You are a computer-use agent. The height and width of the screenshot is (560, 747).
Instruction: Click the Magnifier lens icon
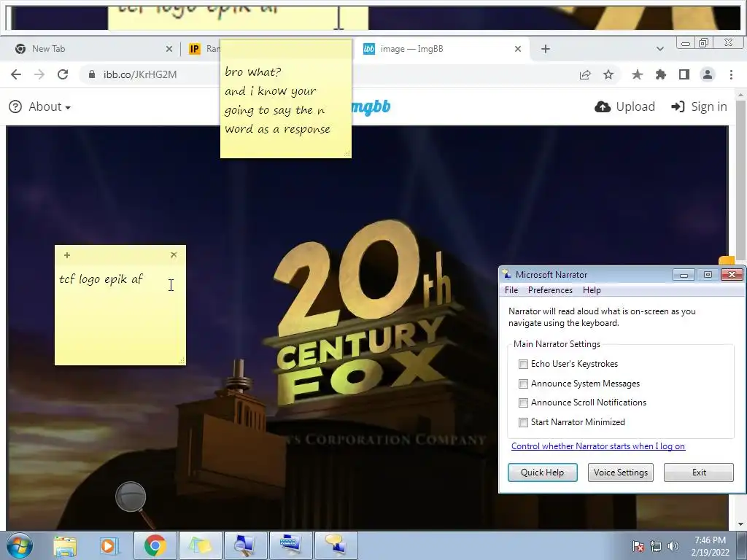[131, 497]
